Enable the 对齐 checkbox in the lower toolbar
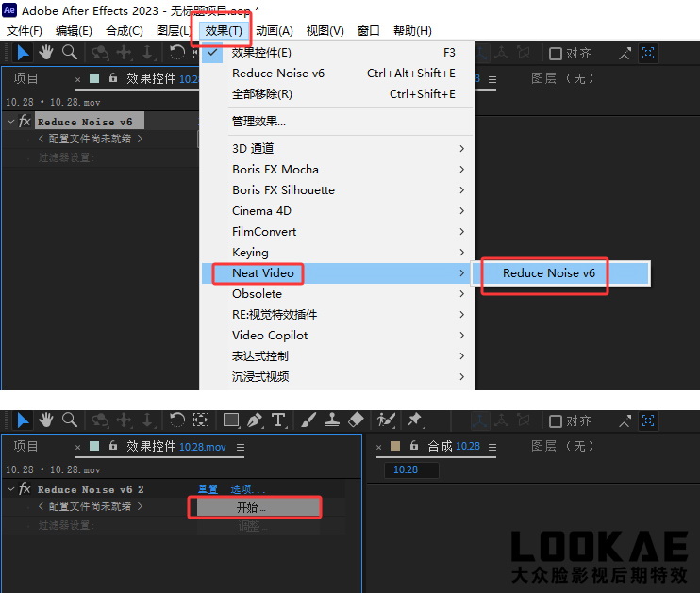Image resolution: width=700 pixels, height=593 pixels. [556, 420]
